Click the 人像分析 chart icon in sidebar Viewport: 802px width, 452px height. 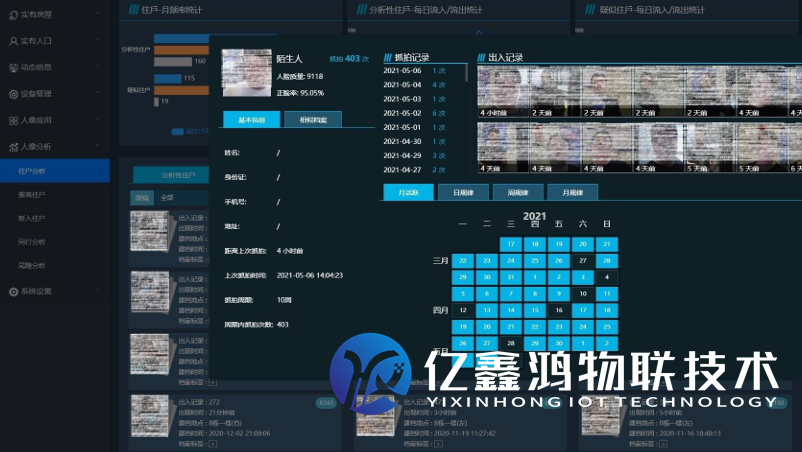(13, 147)
